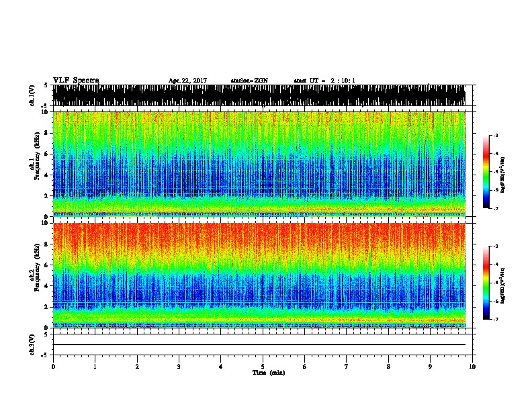The width and height of the screenshot is (532, 411).
Task: Click the "6" kHz tick of ch.2 spectrogram
Action: 46,265
